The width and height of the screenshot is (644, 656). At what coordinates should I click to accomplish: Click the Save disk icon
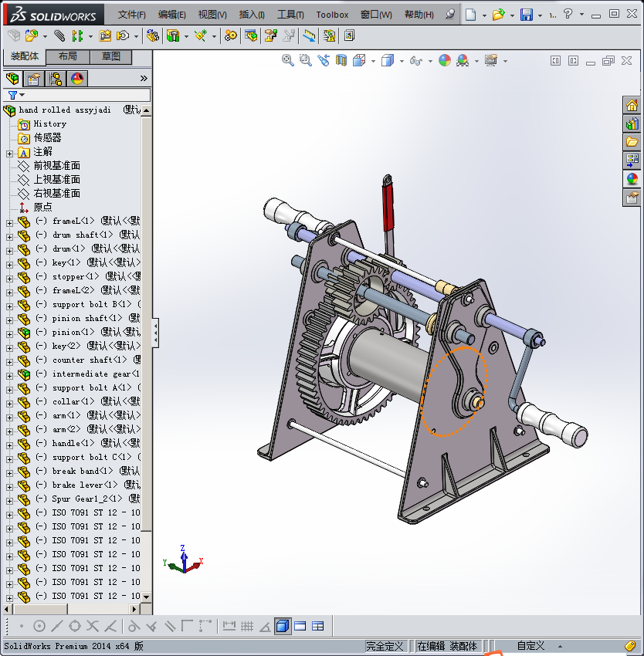click(526, 15)
